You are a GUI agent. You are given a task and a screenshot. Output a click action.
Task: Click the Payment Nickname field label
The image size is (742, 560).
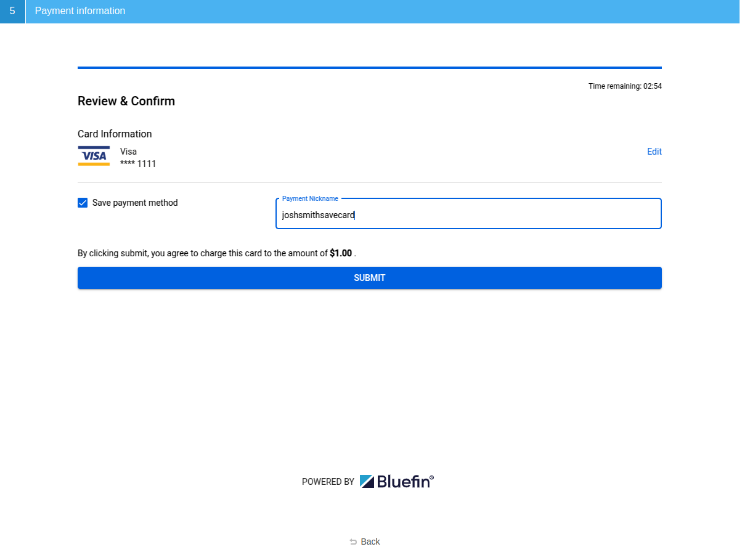pos(309,198)
